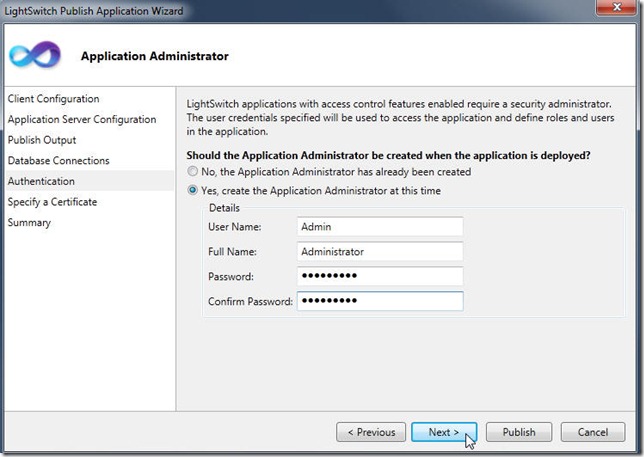Click the User Name field containing Admin

pos(380,226)
